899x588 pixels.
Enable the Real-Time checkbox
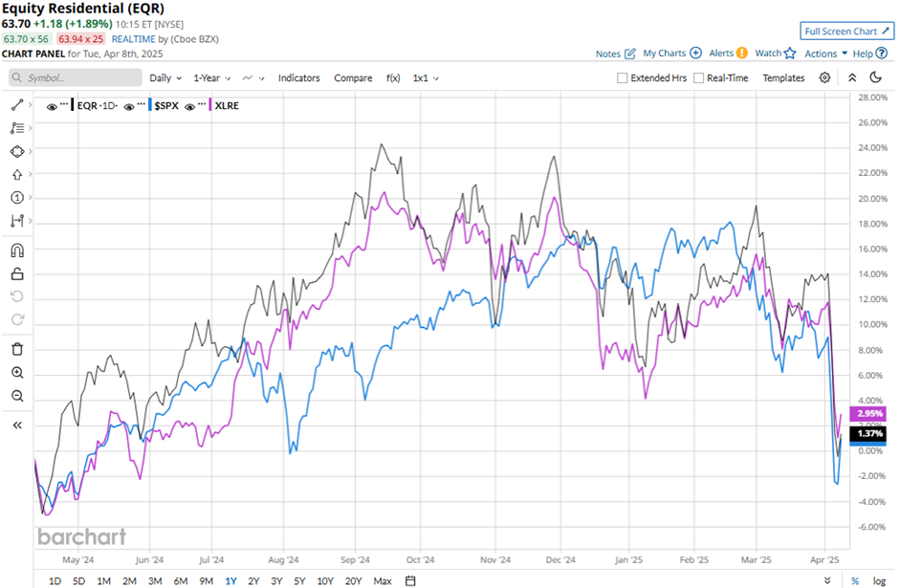[698, 78]
